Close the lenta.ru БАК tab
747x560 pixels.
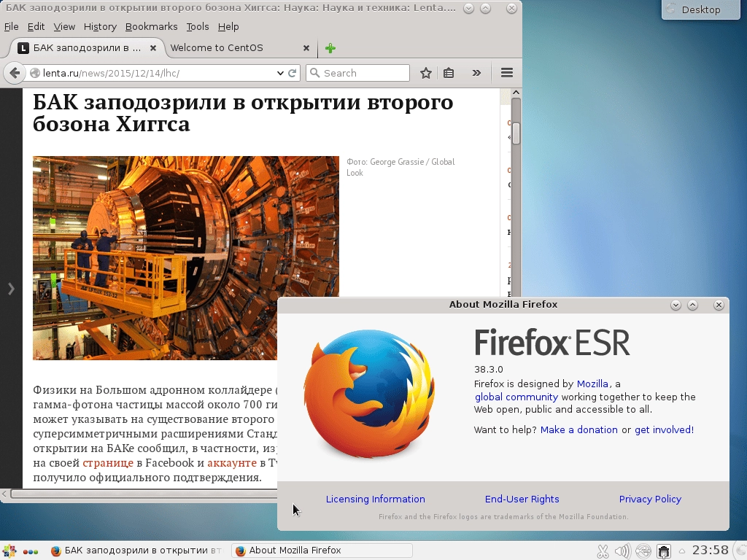(x=153, y=48)
